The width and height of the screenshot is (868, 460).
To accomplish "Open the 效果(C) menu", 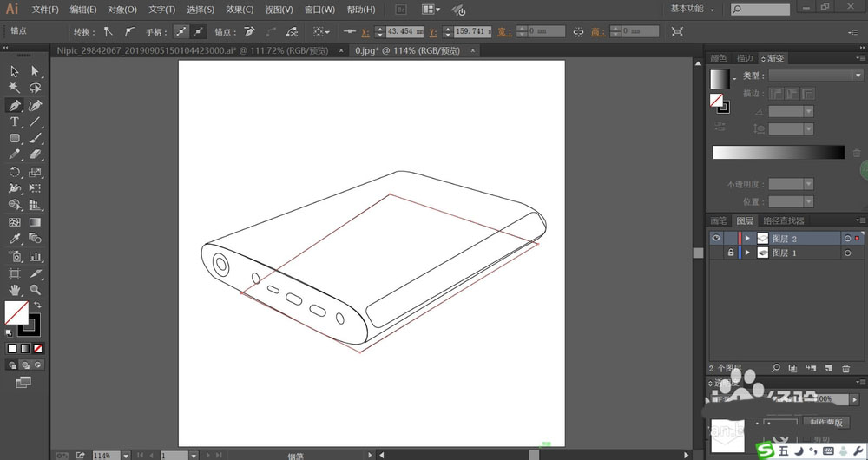I will point(240,10).
